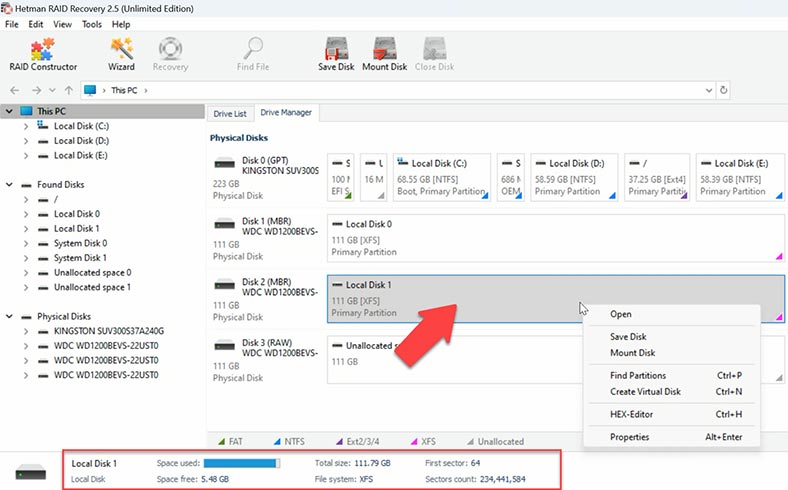788x490 pixels.
Task: Choose Save Disk in context menu
Action: [671, 337]
